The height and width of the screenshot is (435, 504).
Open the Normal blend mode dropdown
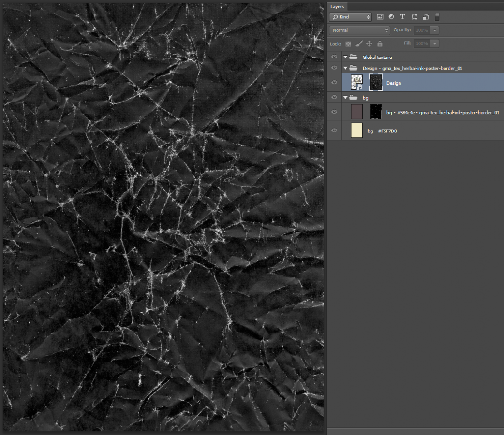coord(359,30)
